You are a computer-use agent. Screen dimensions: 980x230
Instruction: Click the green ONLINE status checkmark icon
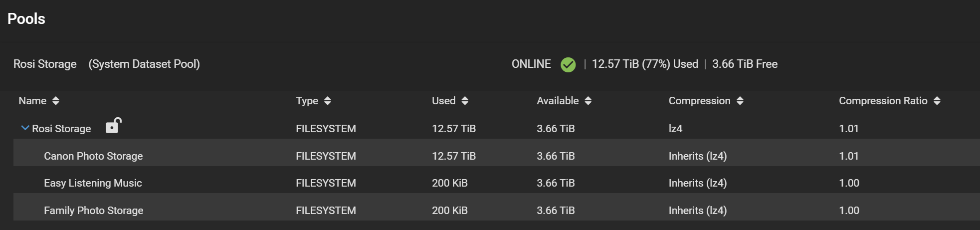pos(568,64)
